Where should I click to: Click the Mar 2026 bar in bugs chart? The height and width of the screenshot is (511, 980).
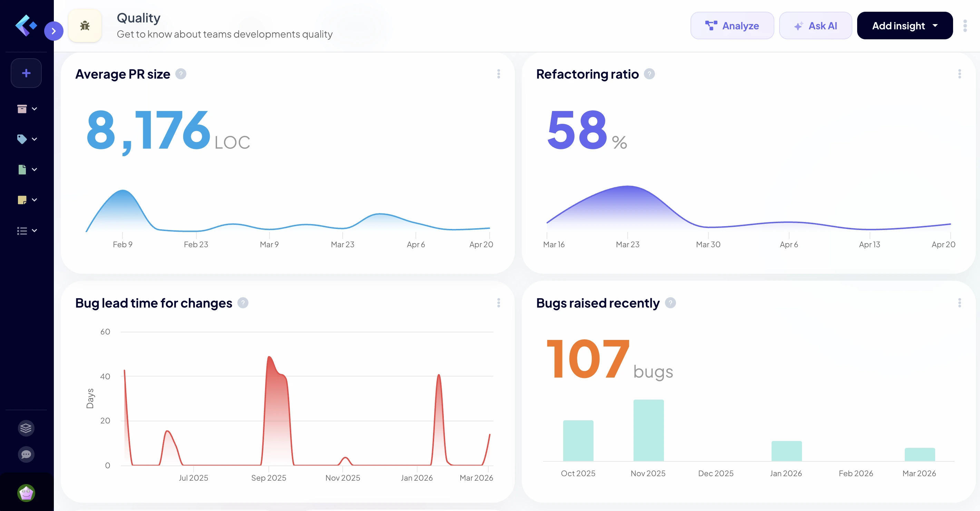(x=920, y=454)
